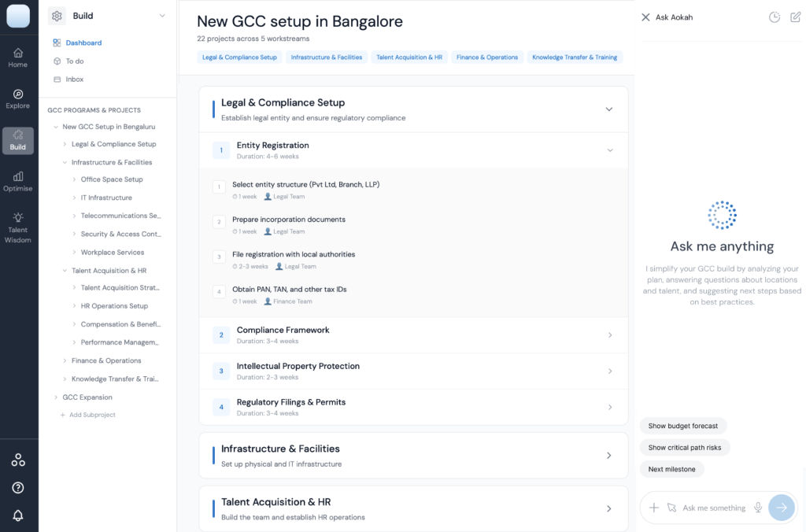This screenshot has height=532, width=806.
Task: Collapse the Legal & Compliance Setup section
Action: pos(608,109)
